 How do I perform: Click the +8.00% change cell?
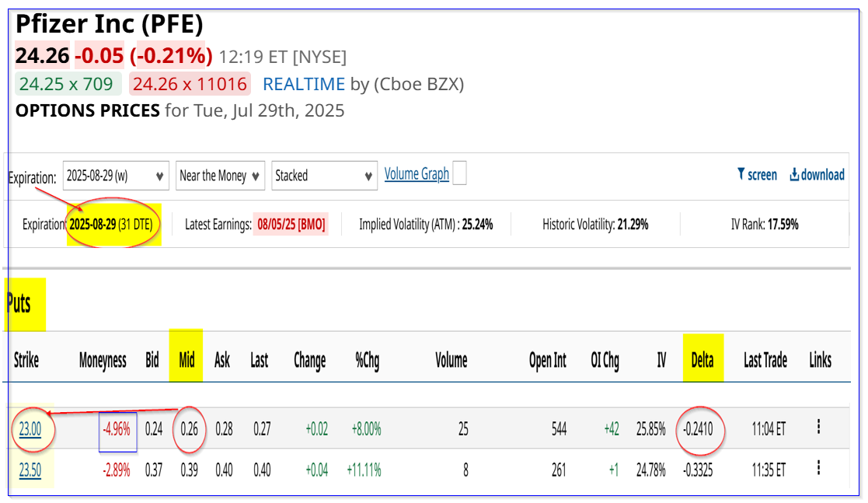pos(367,429)
